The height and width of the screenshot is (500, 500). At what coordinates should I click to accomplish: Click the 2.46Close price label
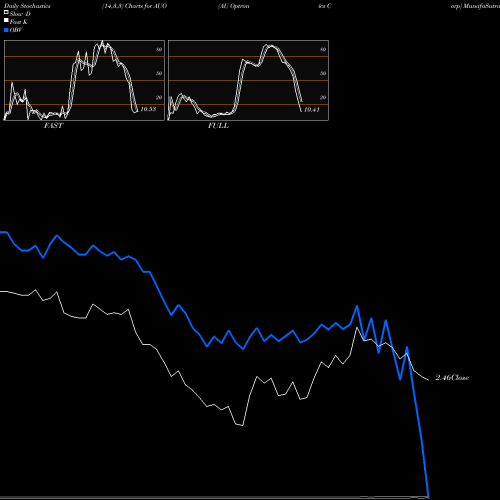click(x=452, y=378)
